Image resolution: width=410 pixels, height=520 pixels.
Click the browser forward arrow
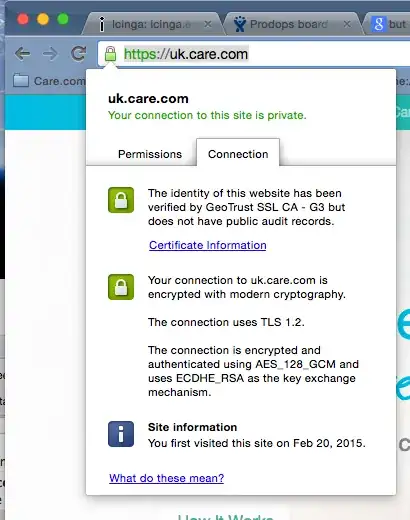coord(50,54)
